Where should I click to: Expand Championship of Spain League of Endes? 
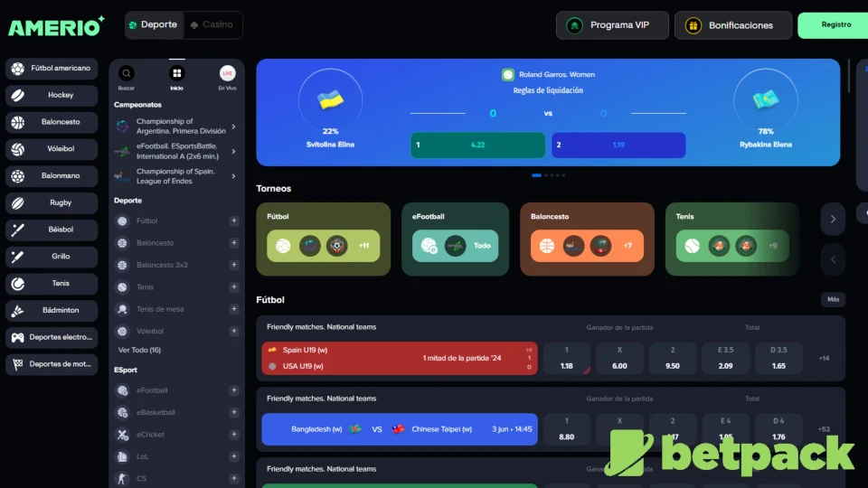(x=233, y=176)
